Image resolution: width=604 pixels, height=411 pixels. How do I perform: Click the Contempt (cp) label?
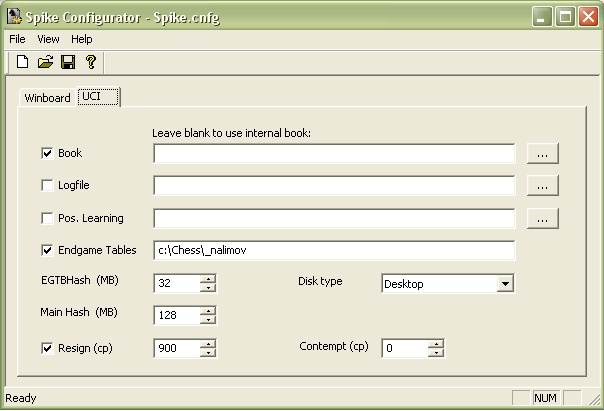[334, 346]
